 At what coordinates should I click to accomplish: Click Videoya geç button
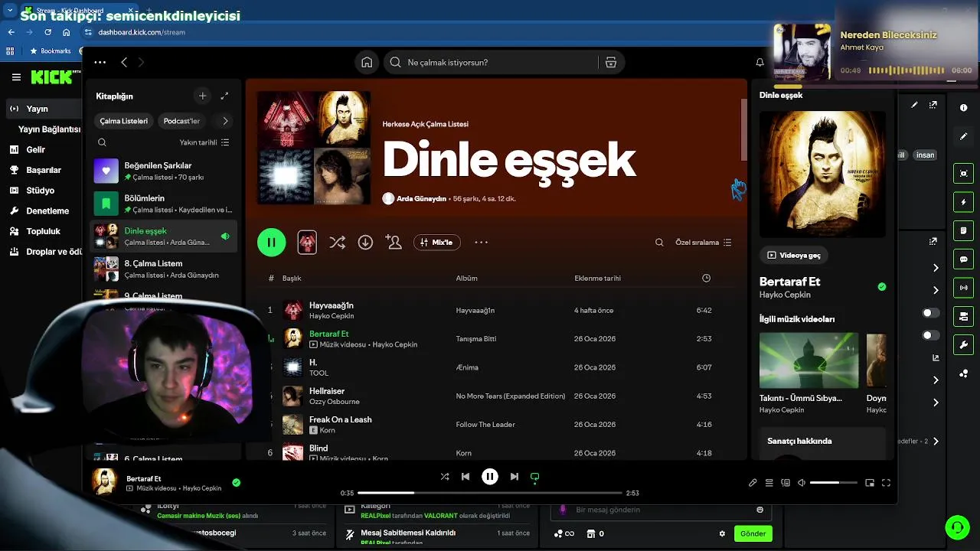coord(794,255)
